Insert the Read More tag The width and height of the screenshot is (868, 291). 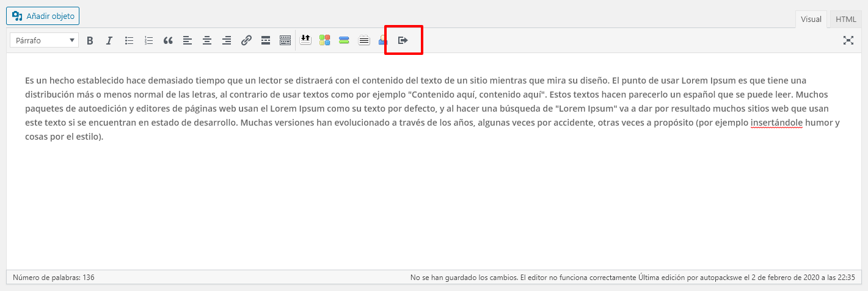coord(266,41)
